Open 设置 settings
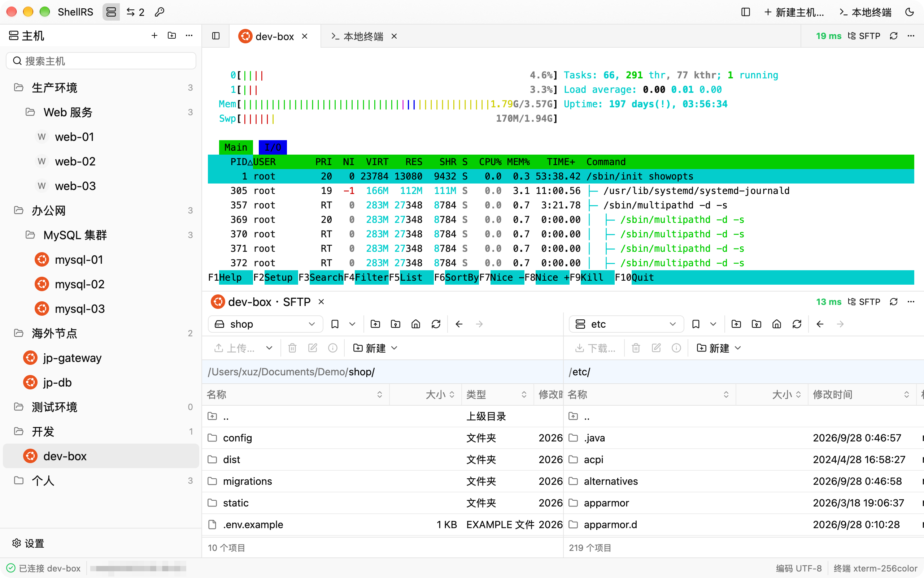The image size is (924, 578). click(28, 543)
